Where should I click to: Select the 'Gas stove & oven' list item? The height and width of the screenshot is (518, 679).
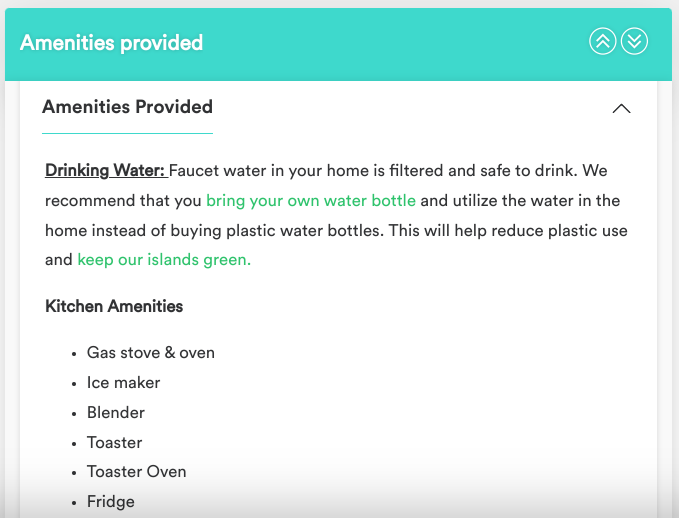[x=151, y=353]
